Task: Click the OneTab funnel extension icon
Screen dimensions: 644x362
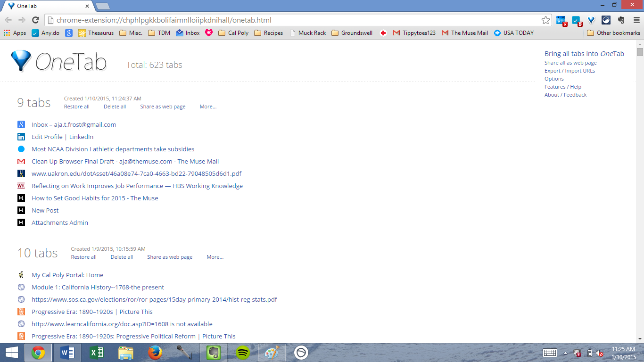Action: [591, 20]
